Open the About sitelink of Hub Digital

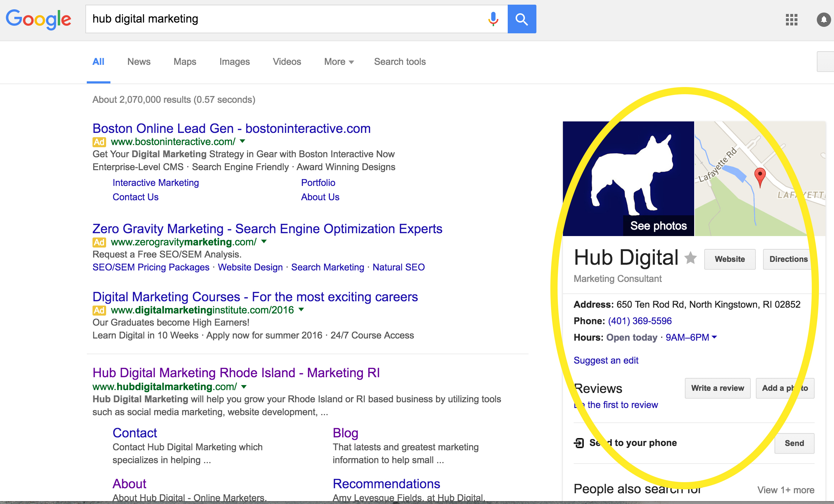tap(129, 484)
